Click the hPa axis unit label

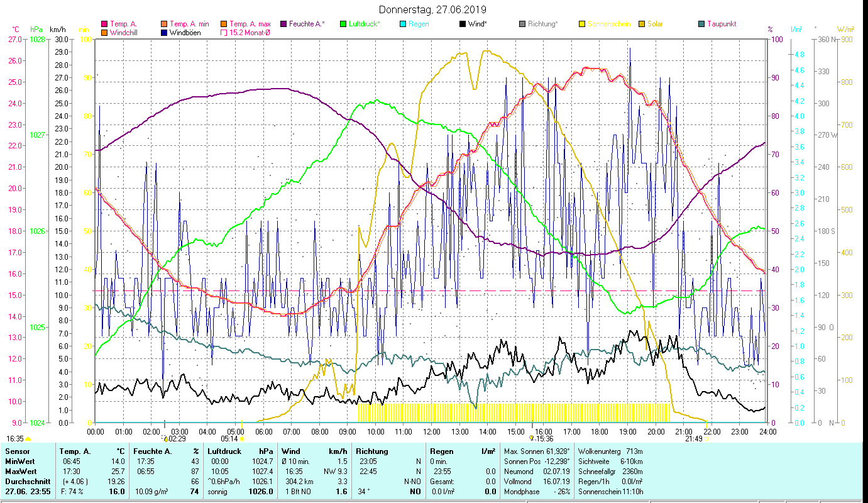36,30
